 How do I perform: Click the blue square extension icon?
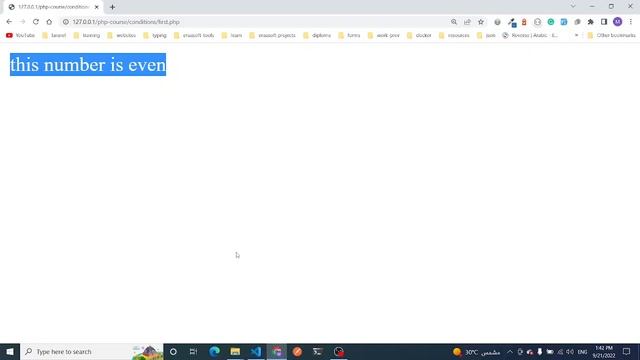point(564,22)
